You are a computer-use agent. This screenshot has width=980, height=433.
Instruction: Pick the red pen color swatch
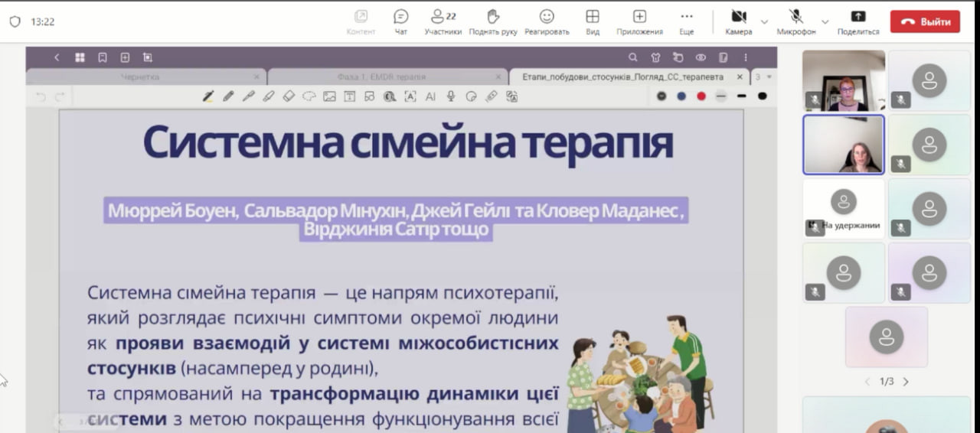(x=701, y=96)
